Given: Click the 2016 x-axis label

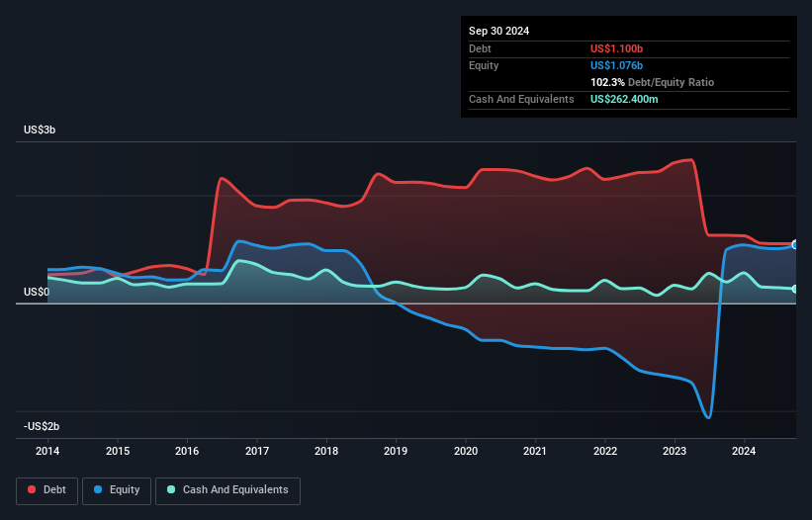Looking at the screenshot, I should [x=187, y=451].
